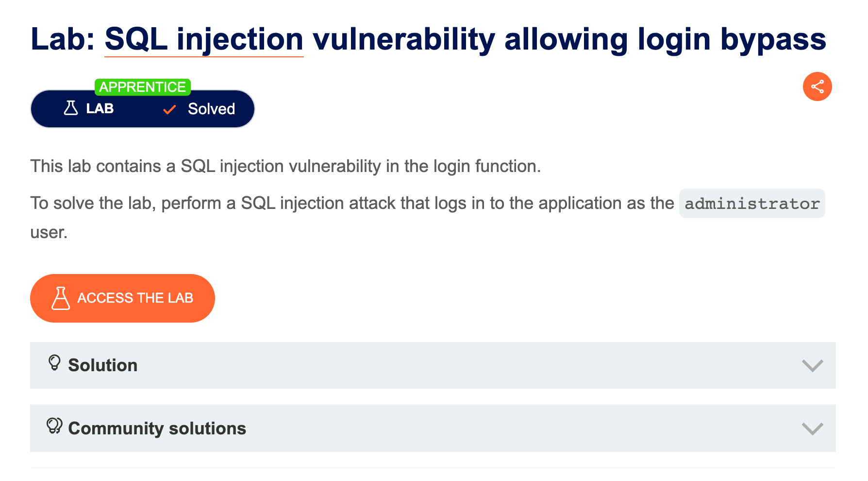This screenshot has height=481, width=868.
Task: Click the bold LAB label in the pill
Action: click(100, 108)
